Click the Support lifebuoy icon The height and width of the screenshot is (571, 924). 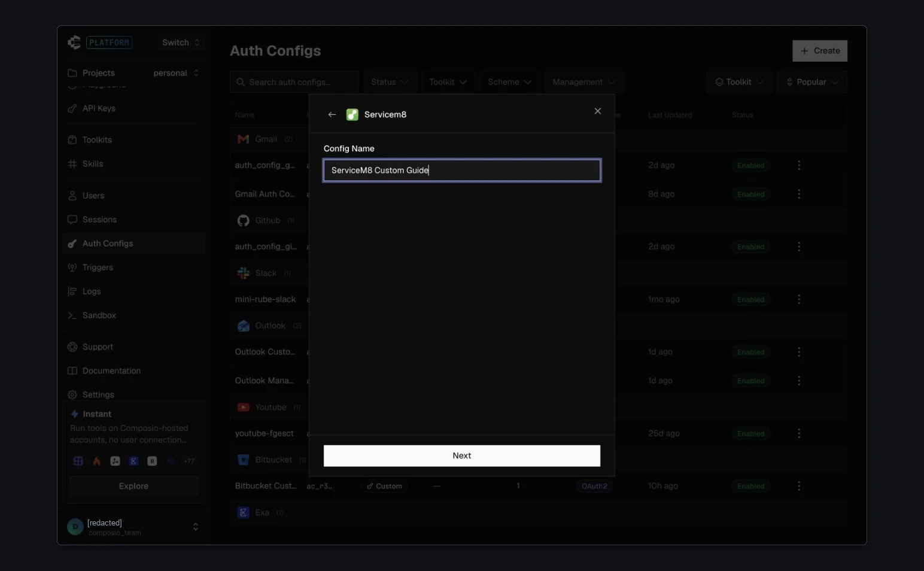(x=72, y=347)
